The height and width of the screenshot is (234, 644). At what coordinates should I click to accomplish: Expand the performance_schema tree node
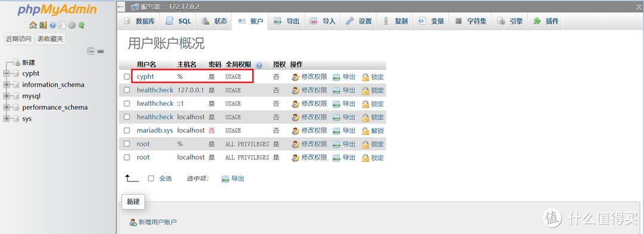point(6,107)
